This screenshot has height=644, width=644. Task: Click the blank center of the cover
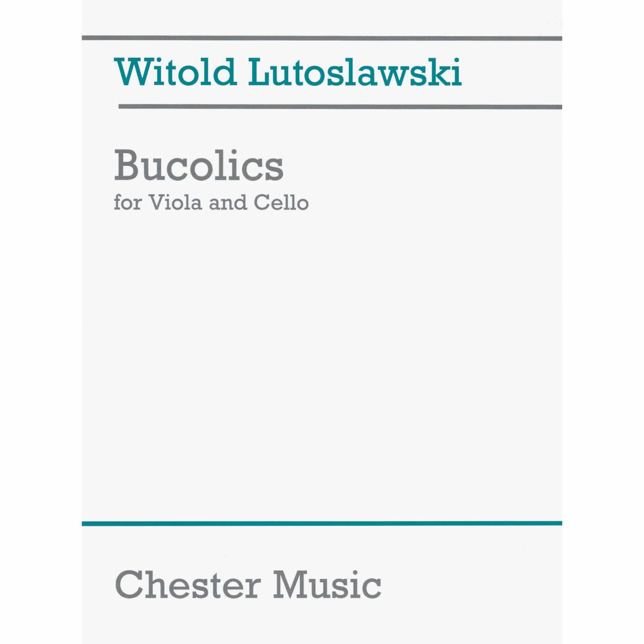(322, 352)
